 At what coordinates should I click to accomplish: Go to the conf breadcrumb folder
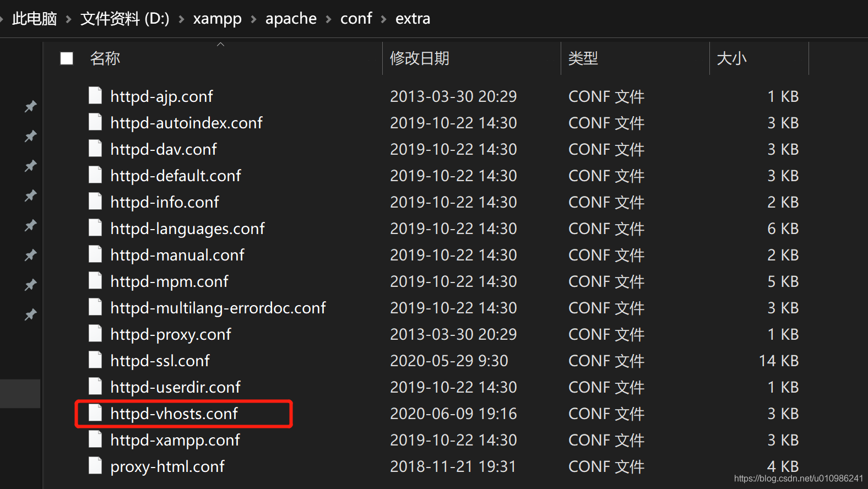pyautogui.click(x=356, y=19)
